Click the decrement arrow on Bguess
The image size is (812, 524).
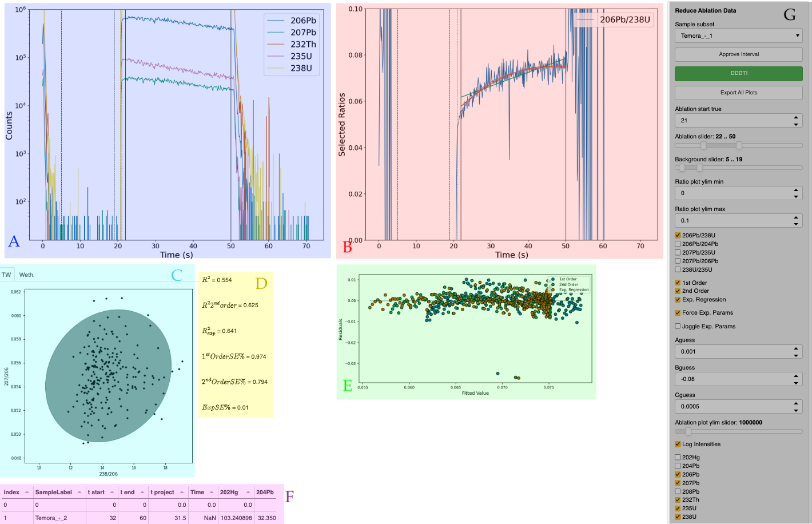click(796, 383)
